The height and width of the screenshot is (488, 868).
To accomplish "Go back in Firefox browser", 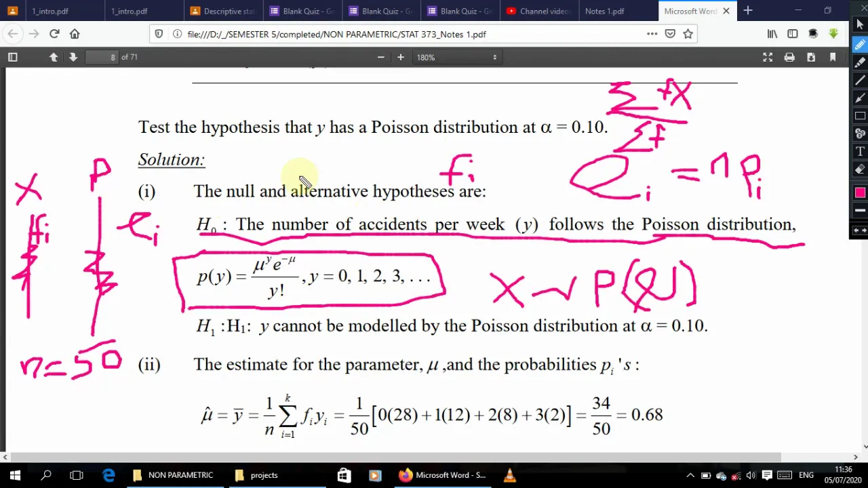I will click(x=13, y=34).
